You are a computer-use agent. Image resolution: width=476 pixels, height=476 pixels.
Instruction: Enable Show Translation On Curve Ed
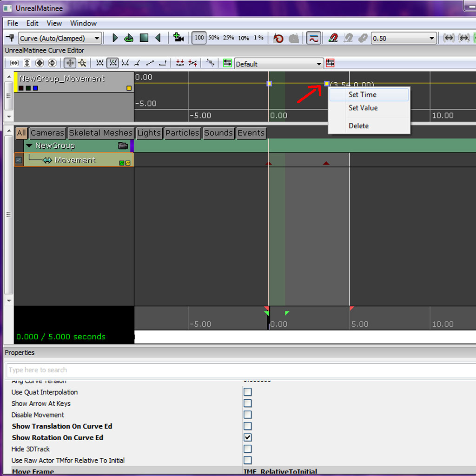click(248, 426)
